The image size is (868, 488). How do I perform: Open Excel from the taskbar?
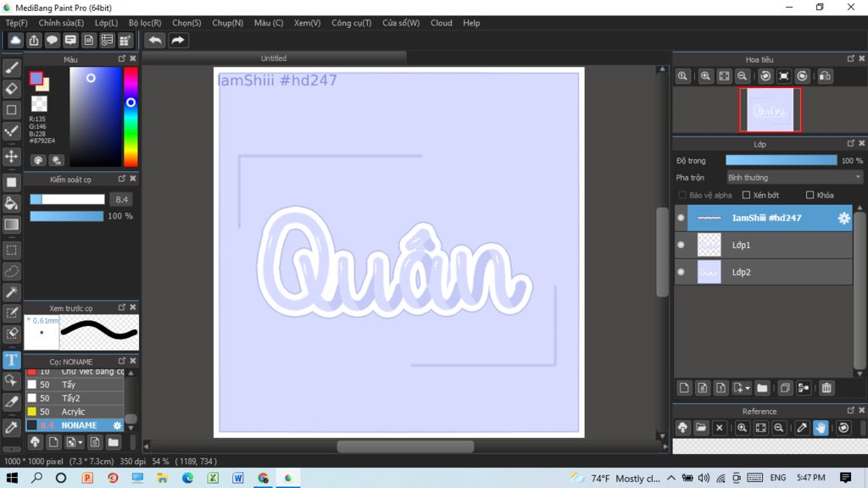213,478
